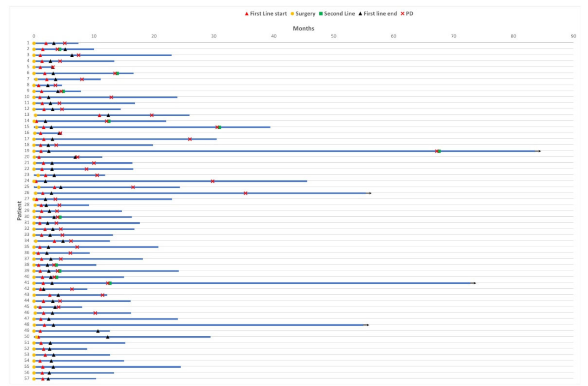Select the yellow Surgery dot on patient 57
Screen dimensions: 588x386
(x=34, y=379)
